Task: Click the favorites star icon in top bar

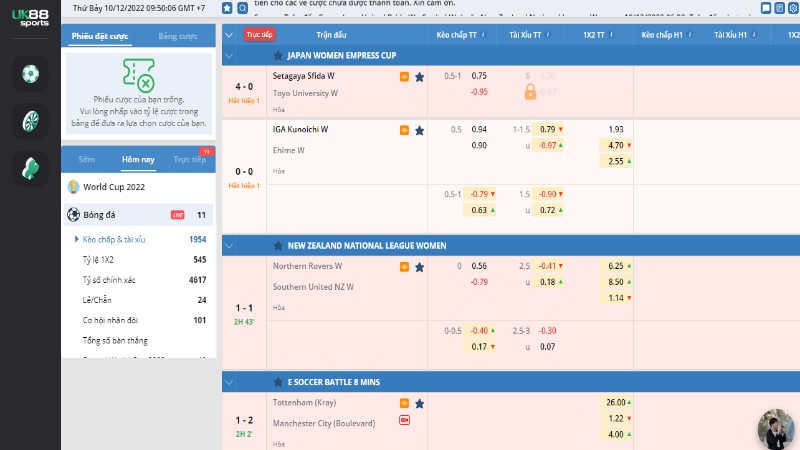Action: pyautogui.click(x=228, y=8)
